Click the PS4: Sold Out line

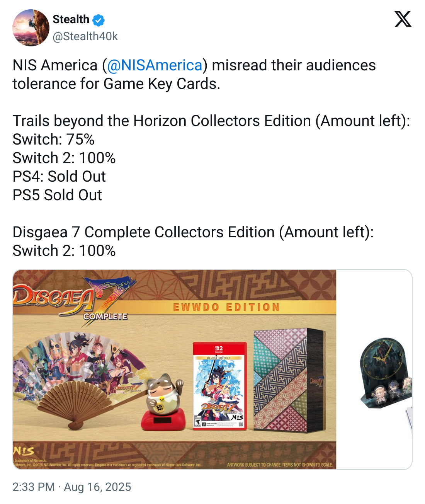tap(59, 176)
